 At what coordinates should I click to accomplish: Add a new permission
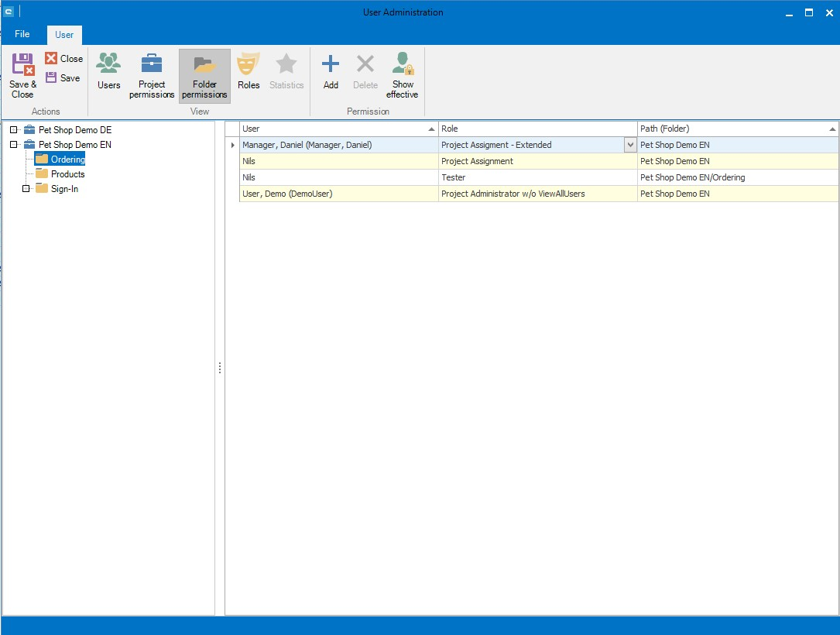(331, 72)
